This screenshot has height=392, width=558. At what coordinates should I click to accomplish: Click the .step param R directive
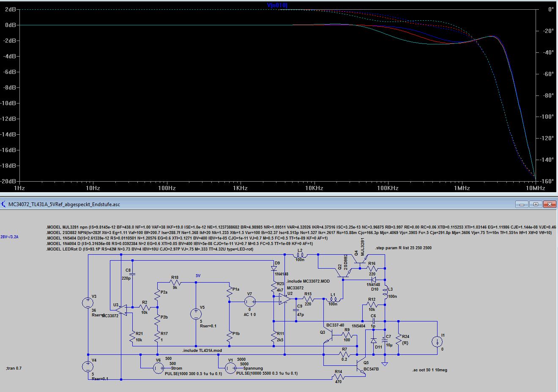click(403, 248)
